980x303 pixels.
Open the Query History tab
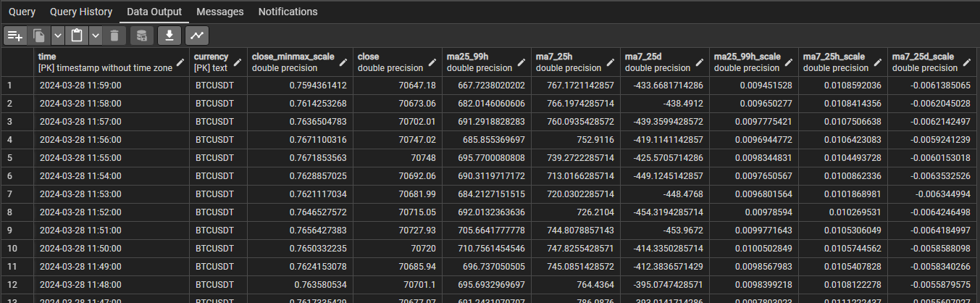(x=81, y=12)
